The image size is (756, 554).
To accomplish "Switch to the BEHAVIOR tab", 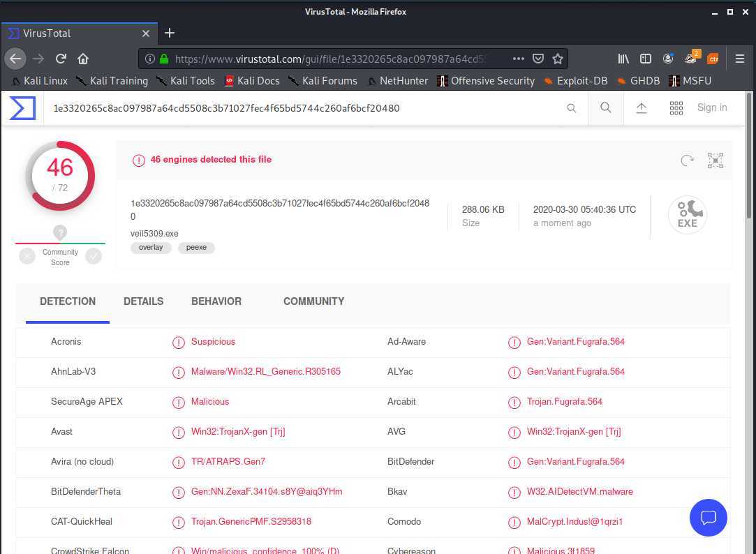I will tap(216, 301).
